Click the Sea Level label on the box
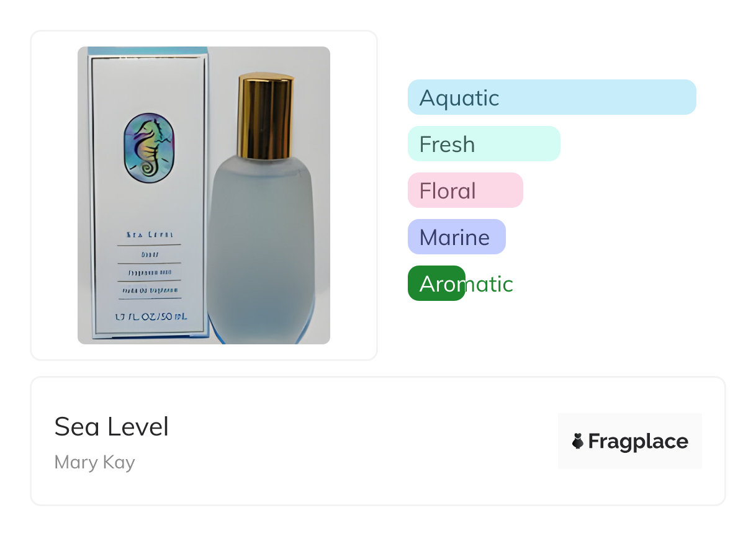756x536 pixels. pyautogui.click(x=150, y=235)
